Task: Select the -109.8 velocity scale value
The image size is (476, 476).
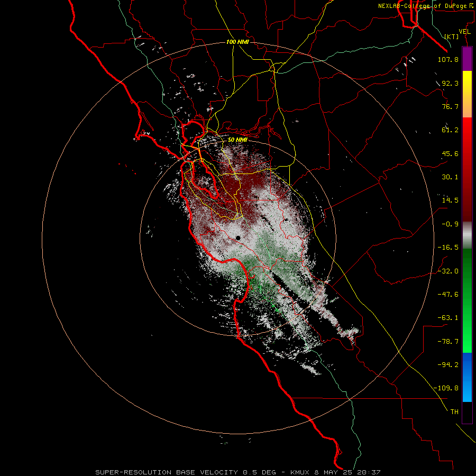Action: [x=446, y=388]
